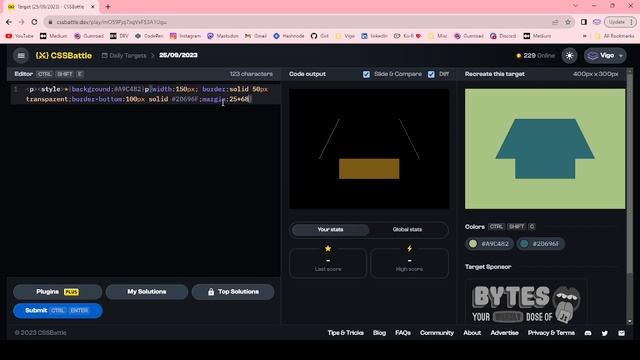Open the Twitter icon in footer

604,333
